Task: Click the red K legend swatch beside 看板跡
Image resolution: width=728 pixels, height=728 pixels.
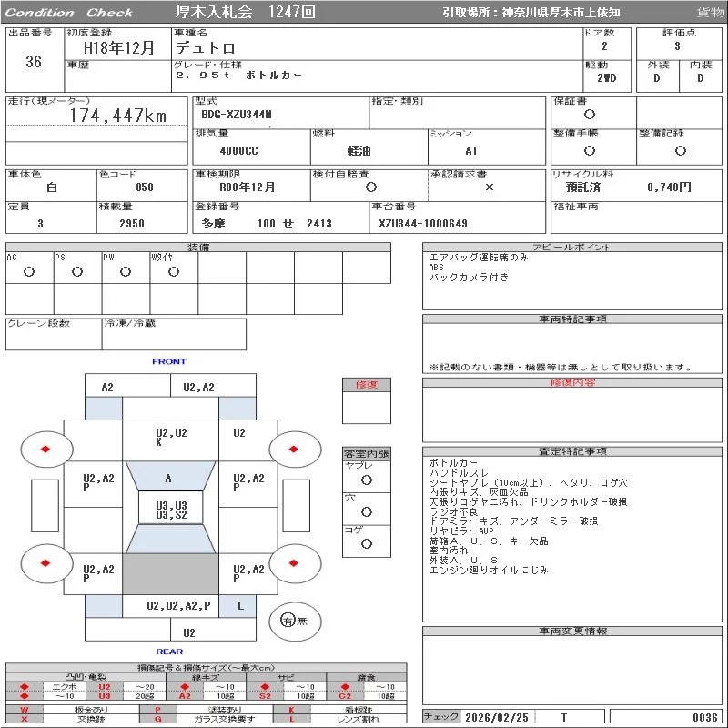Action: click(291, 710)
